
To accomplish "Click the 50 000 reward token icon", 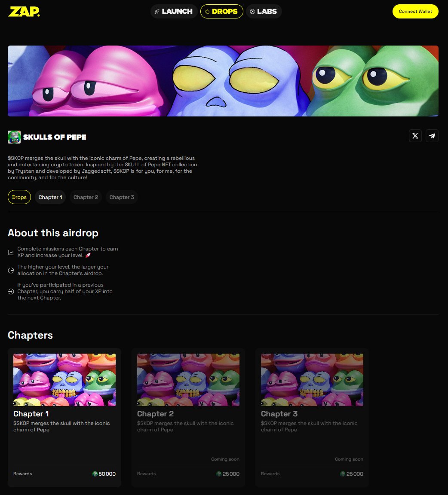I will click(95, 474).
